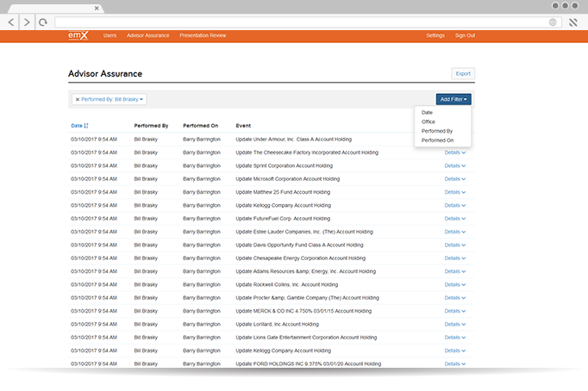Expand Details for Chesapeake Energy row

455,258
